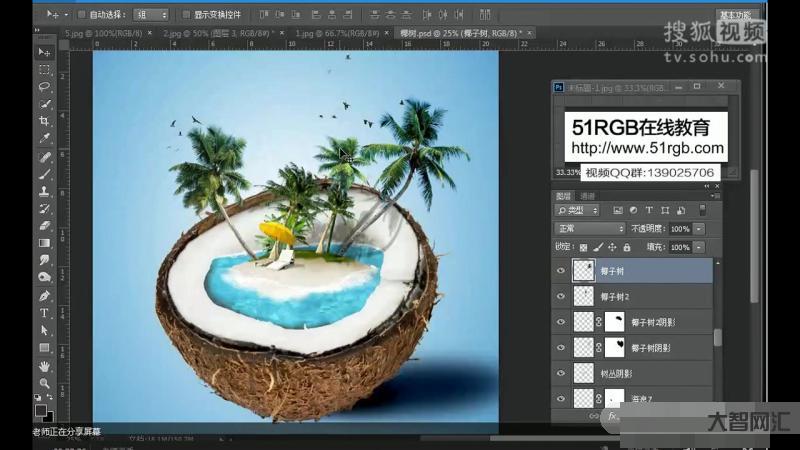Select the Hand tool
The height and width of the screenshot is (450, 800).
click(45, 366)
